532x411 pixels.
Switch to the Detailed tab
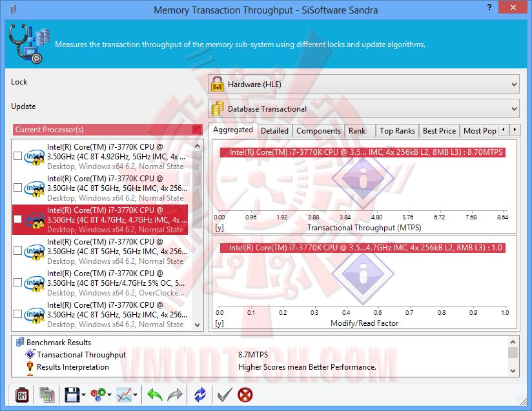point(274,131)
